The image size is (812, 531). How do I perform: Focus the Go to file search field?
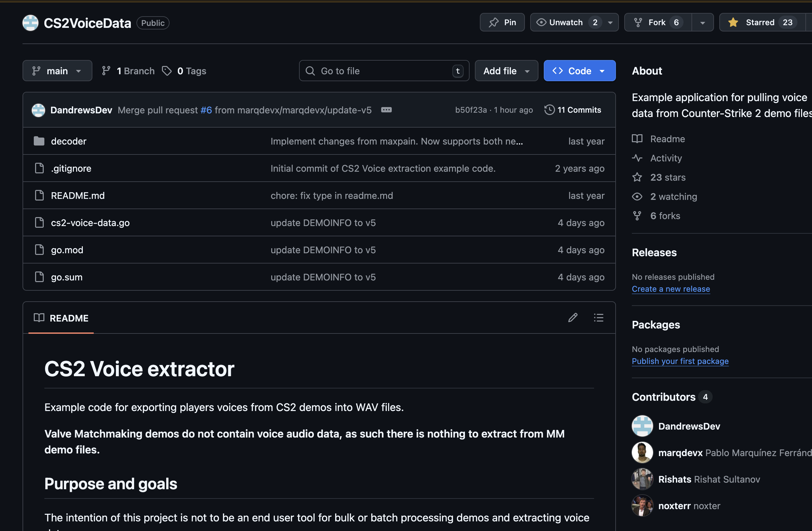click(384, 71)
